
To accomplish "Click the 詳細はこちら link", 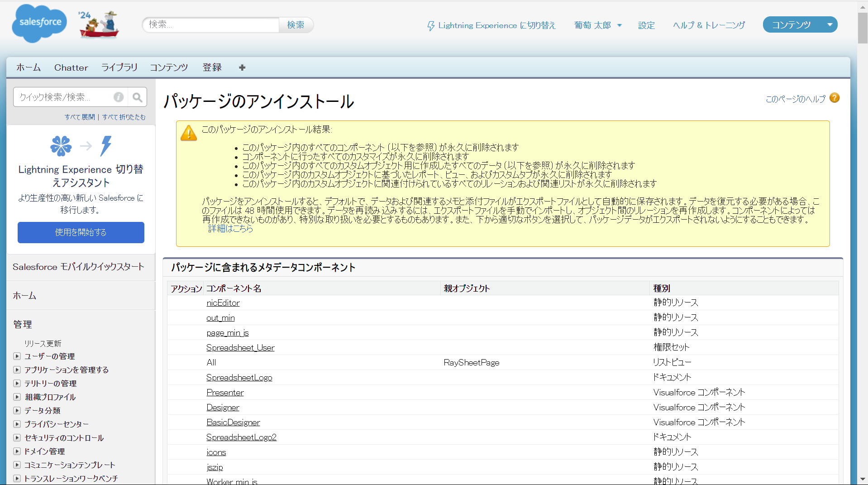I will click(230, 229).
